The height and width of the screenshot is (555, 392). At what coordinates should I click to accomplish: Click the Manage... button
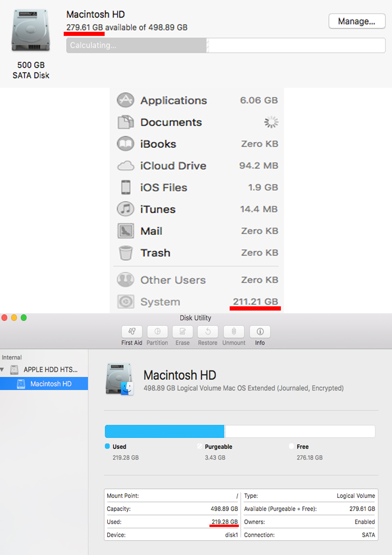[x=356, y=21]
